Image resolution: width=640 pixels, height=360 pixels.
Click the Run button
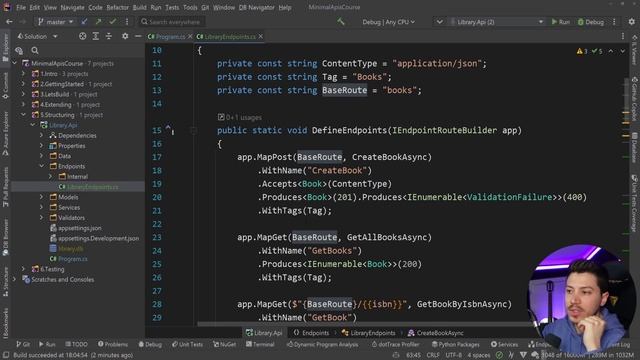pyautogui.click(x=561, y=22)
